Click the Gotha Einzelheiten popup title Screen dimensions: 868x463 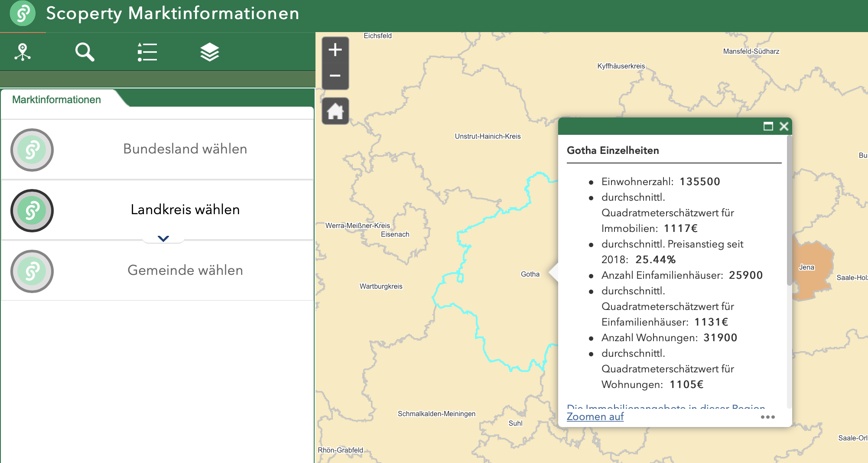(613, 150)
